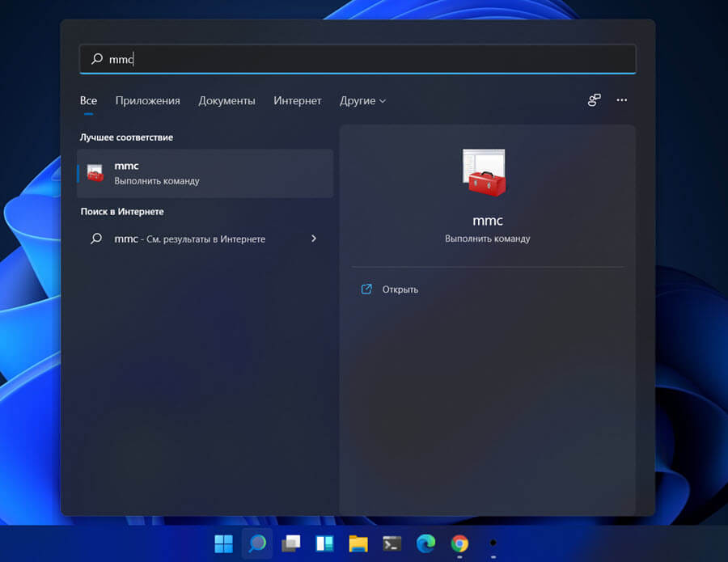The image size is (728, 562).
Task: Click the mmc title in preview pane
Action: 488,221
